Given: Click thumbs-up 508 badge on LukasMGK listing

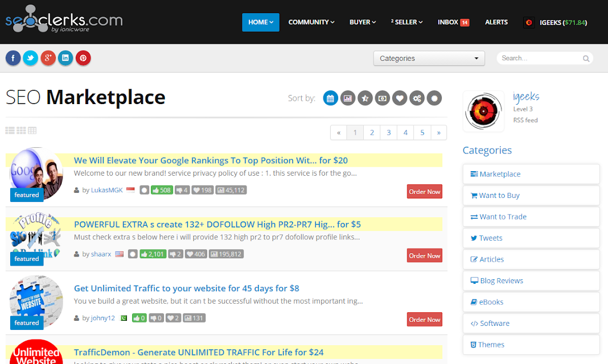Looking at the screenshot, I should coord(162,190).
